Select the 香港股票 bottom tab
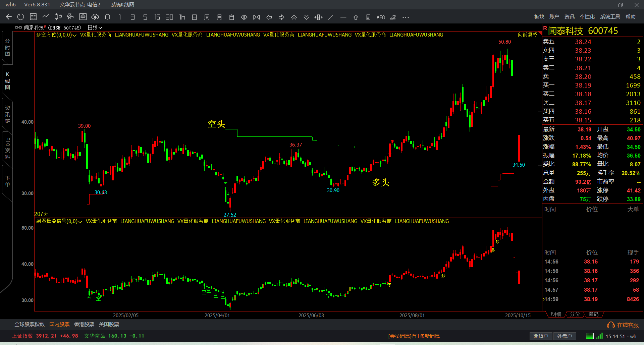 point(84,325)
